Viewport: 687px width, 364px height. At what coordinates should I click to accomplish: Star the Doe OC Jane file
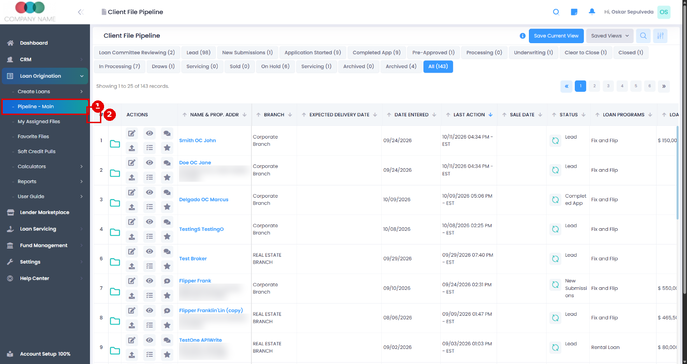(x=167, y=177)
